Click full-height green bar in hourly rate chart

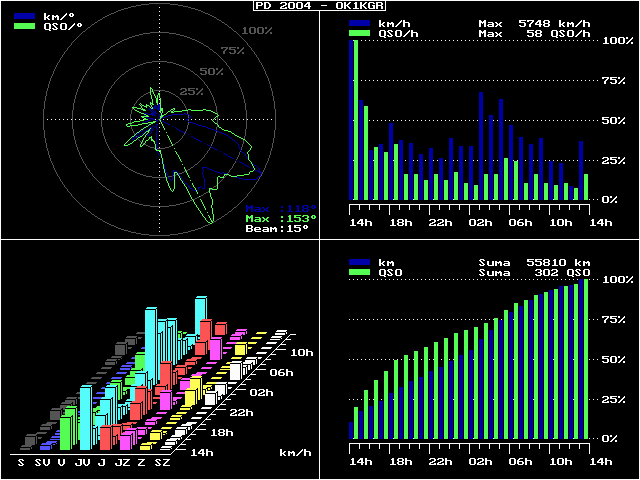tap(356, 120)
